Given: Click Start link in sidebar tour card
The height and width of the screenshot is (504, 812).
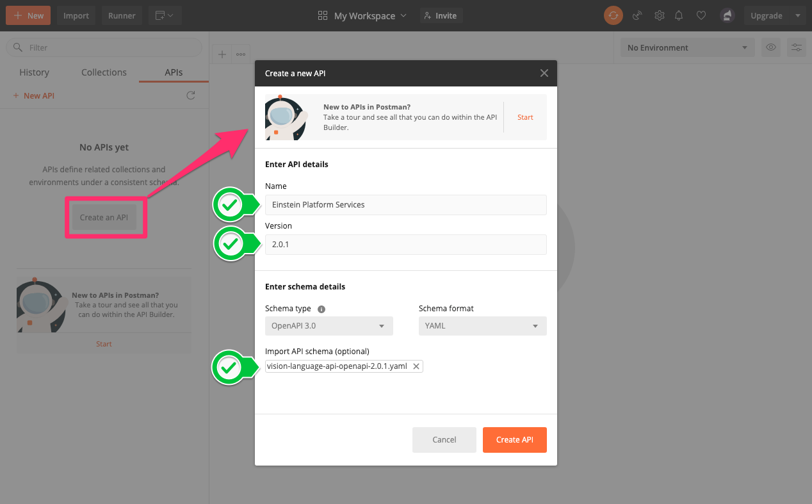Looking at the screenshot, I should click(104, 344).
